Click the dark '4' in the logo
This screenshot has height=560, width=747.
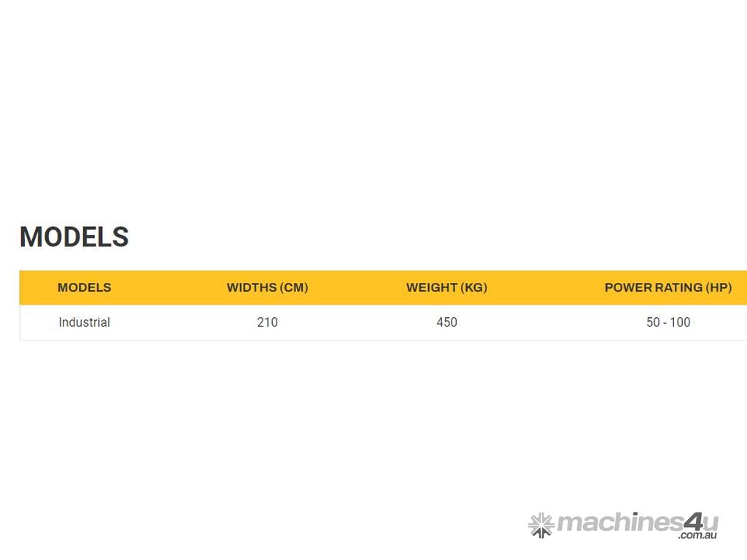pyautogui.click(x=692, y=522)
